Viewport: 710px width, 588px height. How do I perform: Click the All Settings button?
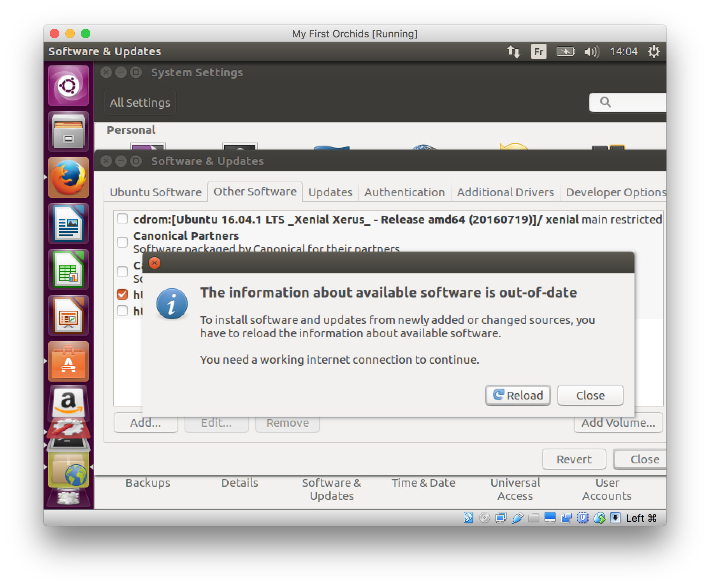click(x=140, y=103)
